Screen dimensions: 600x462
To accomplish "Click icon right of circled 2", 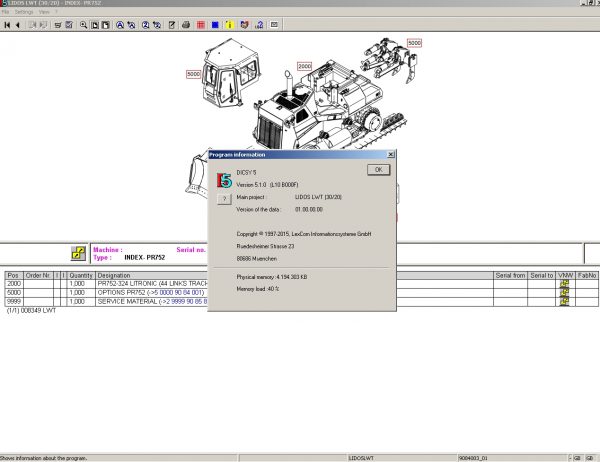I will (157, 25).
